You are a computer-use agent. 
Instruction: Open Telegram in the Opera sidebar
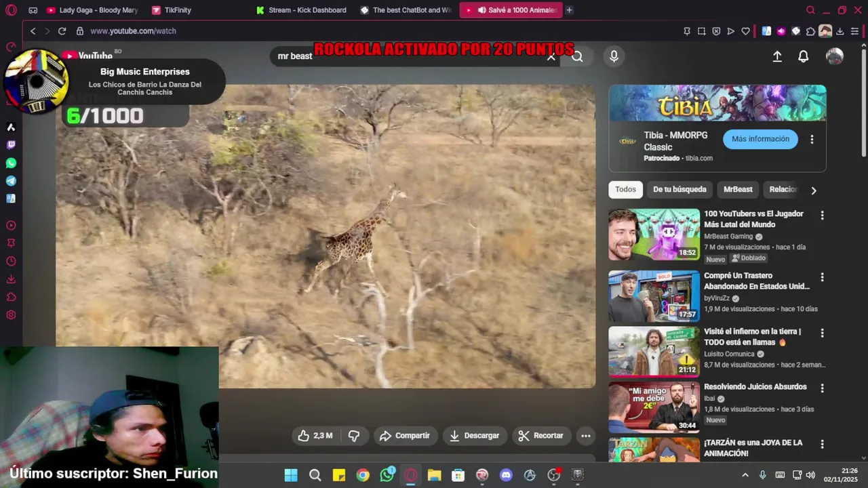click(x=11, y=181)
